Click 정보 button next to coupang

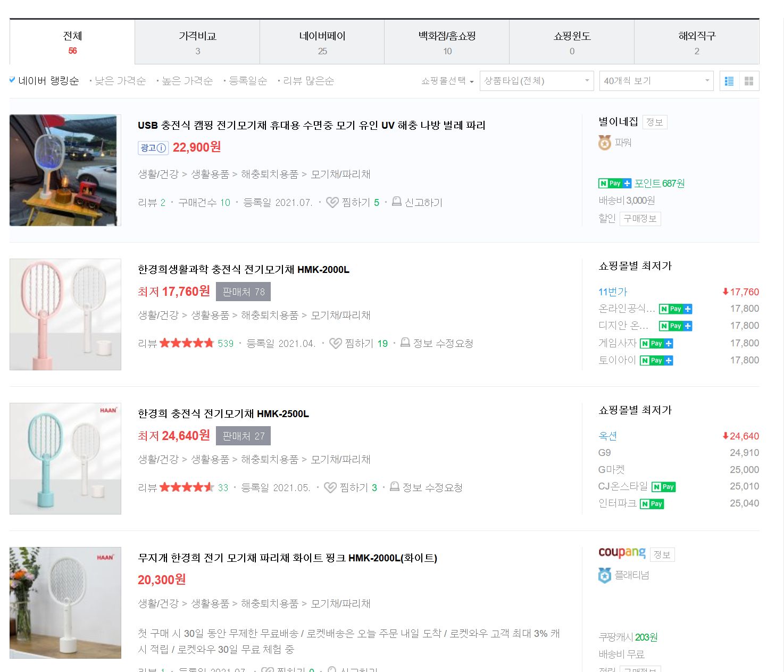coord(662,555)
